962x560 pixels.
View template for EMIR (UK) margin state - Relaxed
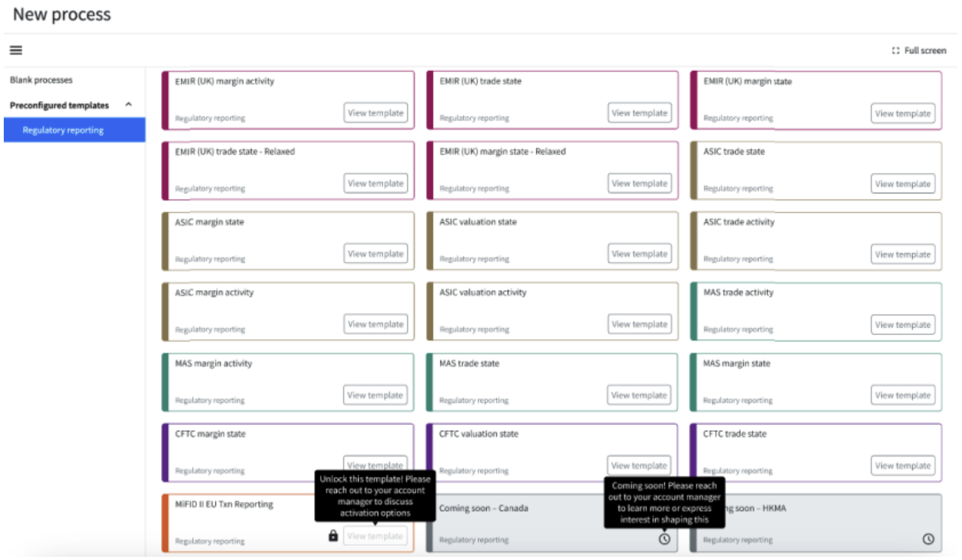click(639, 183)
